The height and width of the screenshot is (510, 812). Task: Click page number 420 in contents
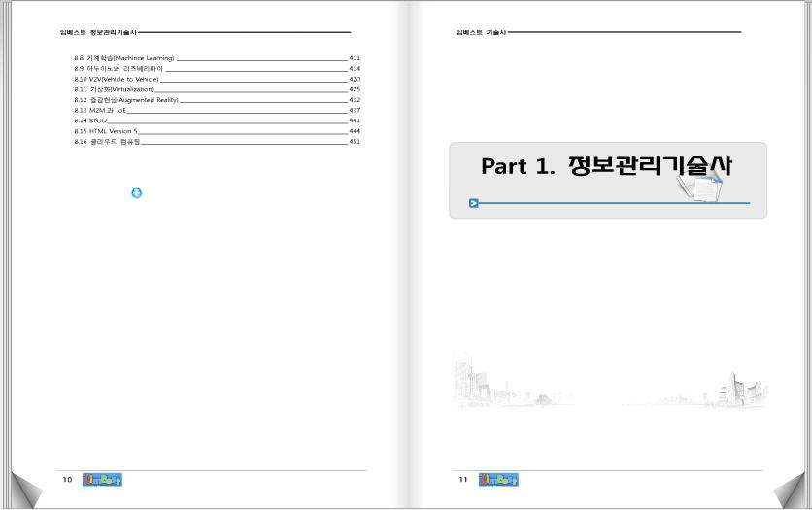tap(355, 80)
